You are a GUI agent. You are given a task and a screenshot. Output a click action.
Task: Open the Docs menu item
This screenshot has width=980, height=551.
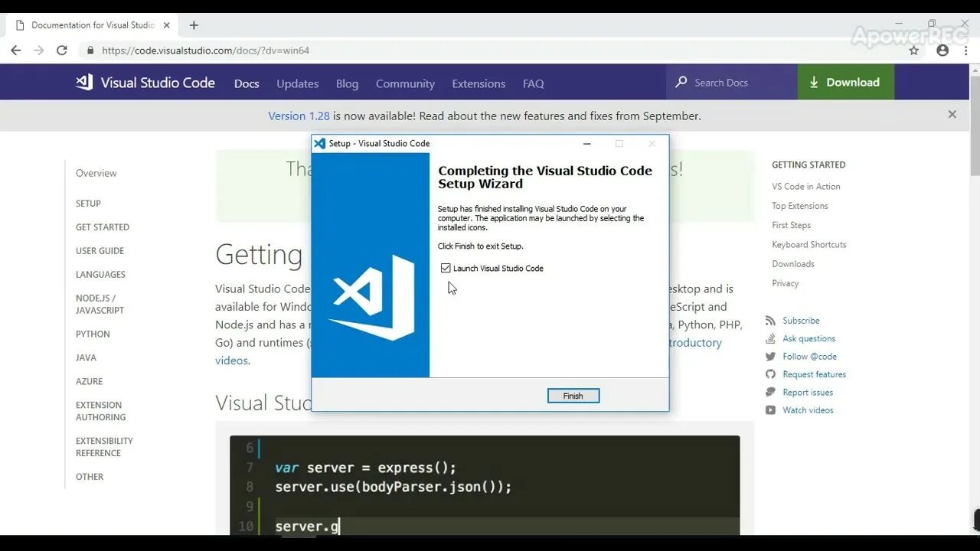247,83
